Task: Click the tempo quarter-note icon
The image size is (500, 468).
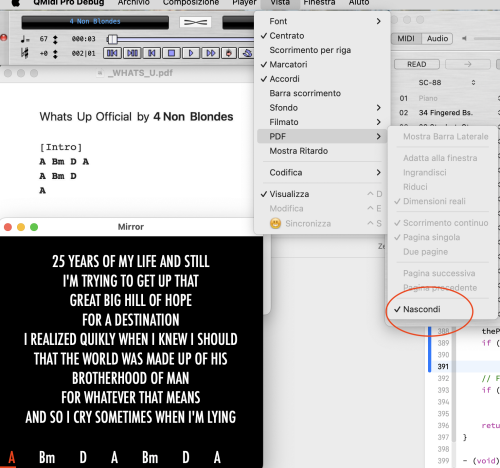Action: click(25, 39)
